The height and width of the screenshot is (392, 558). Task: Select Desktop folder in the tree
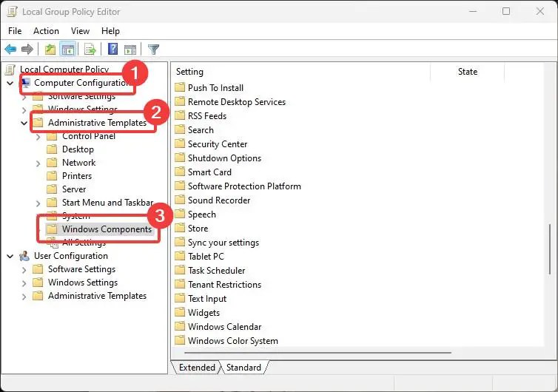coord(78,149)
